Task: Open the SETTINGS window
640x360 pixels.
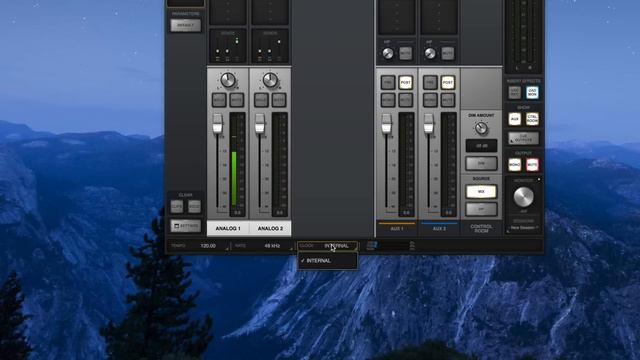Action: (x=186, y=226)
